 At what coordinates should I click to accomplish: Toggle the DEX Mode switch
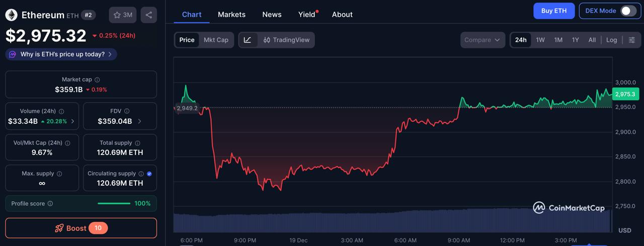coord(628,11)
